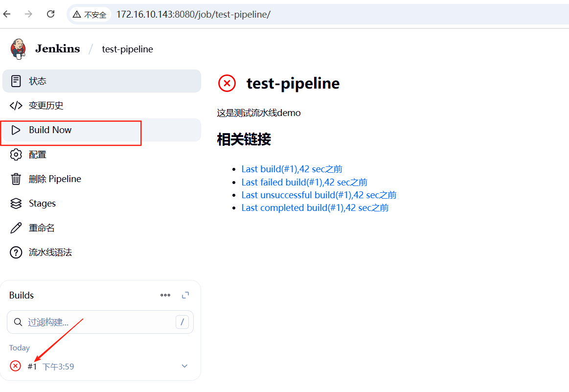
Task: Click the Jenkins butler logo
Action: pyautogui.click(x=18, y=48)
